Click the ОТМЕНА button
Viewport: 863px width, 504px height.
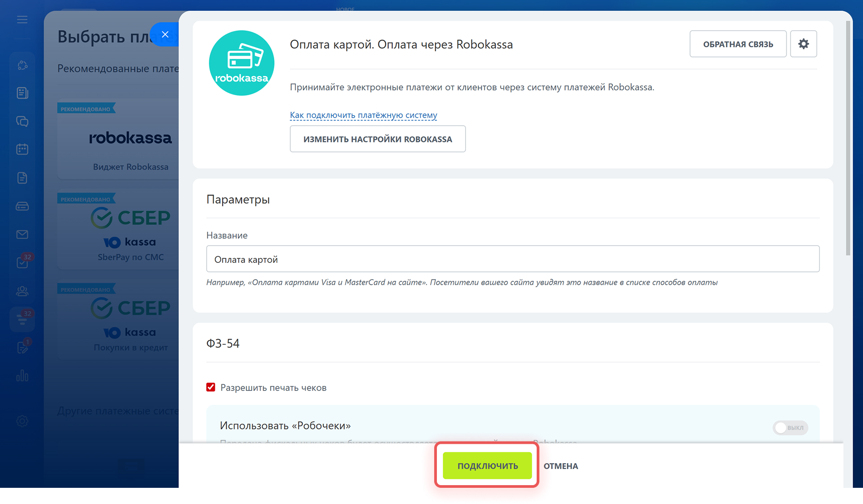coord(561,466)
